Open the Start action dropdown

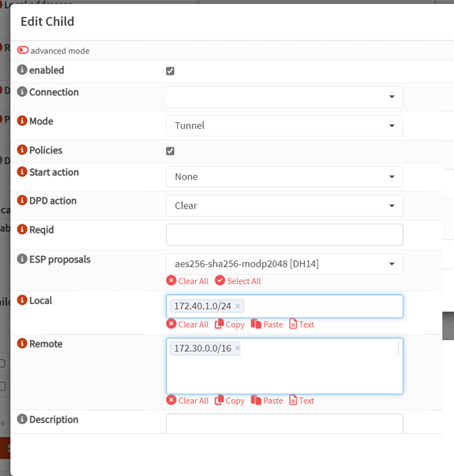click(x=284, y=176)
